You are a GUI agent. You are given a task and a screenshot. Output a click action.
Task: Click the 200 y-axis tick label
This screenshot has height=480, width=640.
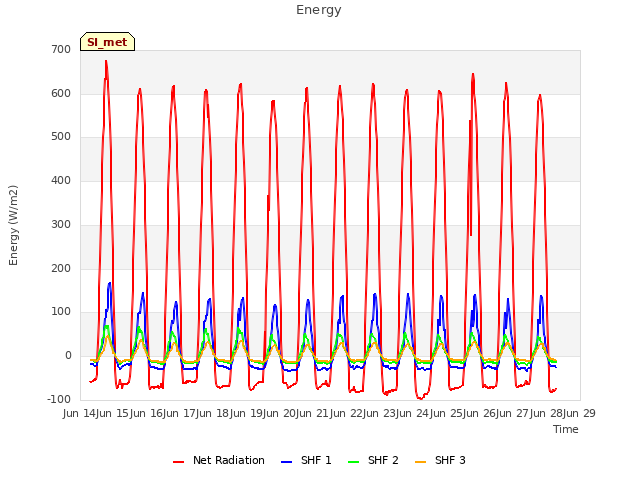pos(61,269)
